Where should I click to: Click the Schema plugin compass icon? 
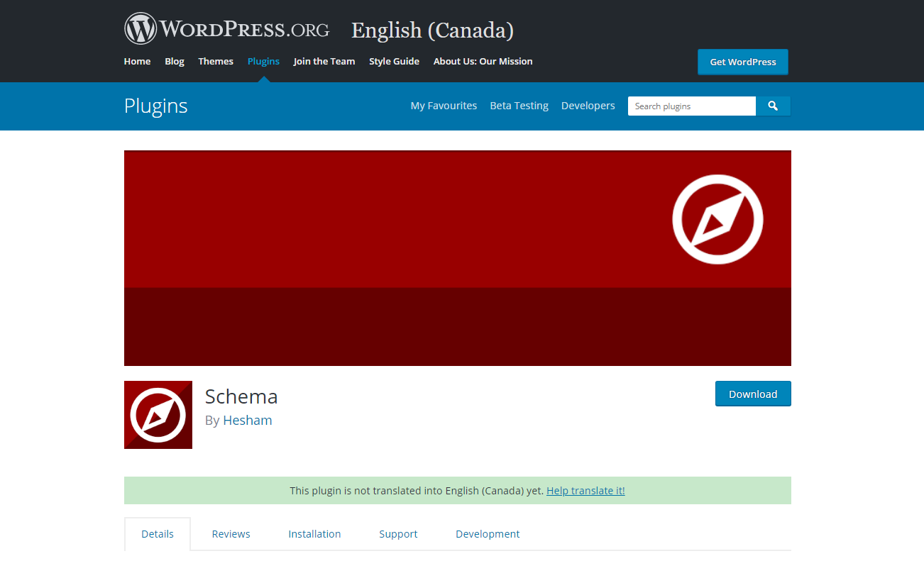point(158,415)
